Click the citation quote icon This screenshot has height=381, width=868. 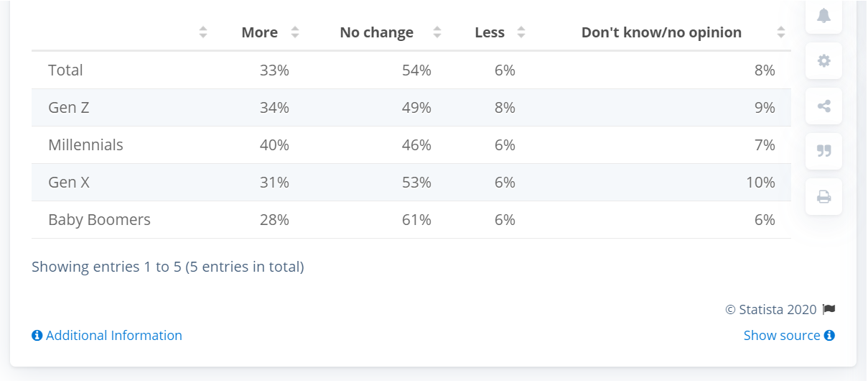pyautogui.click(x=823, y=151)
